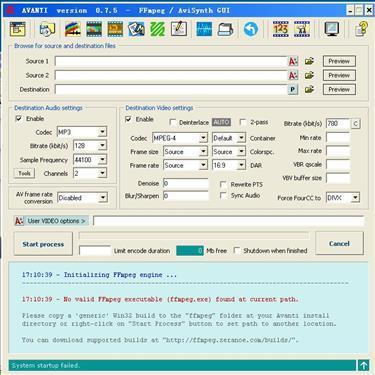Click the notepad with pencil toolbar icon
Viewport: 375px width, 375px height.
tap(179, 29)
